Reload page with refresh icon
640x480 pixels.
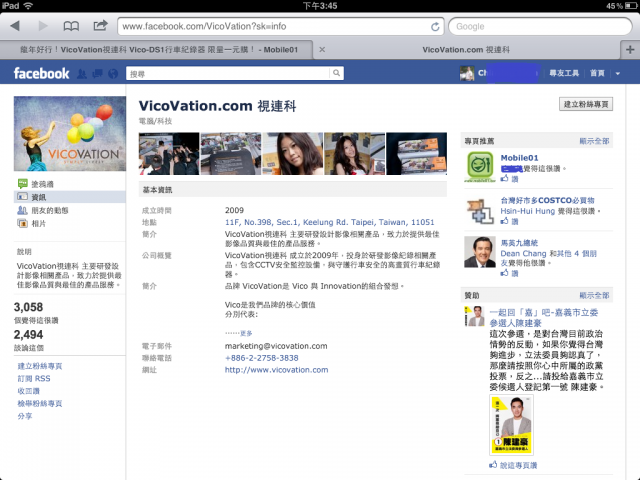coord(435,27)
